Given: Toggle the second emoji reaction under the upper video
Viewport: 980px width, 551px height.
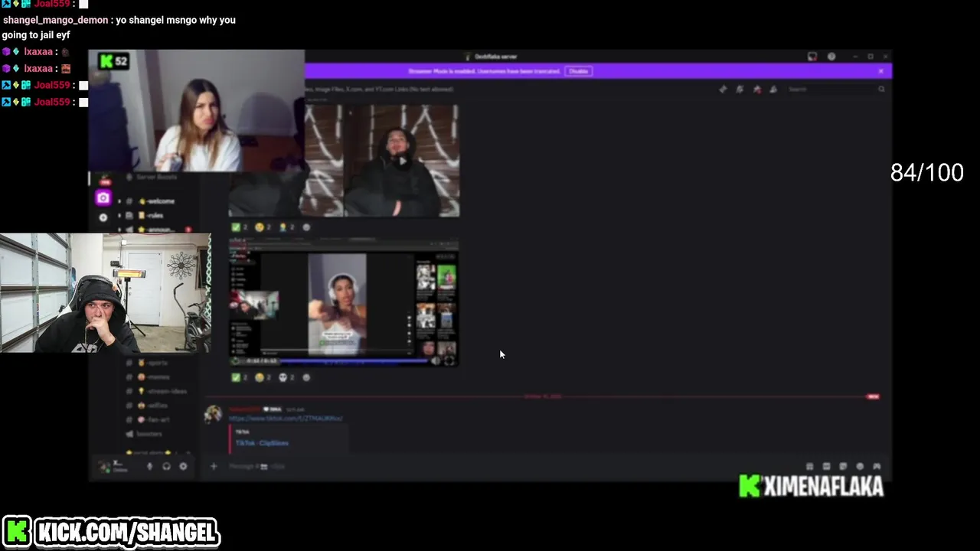Looking at the screenshot, I should (264, 227).
